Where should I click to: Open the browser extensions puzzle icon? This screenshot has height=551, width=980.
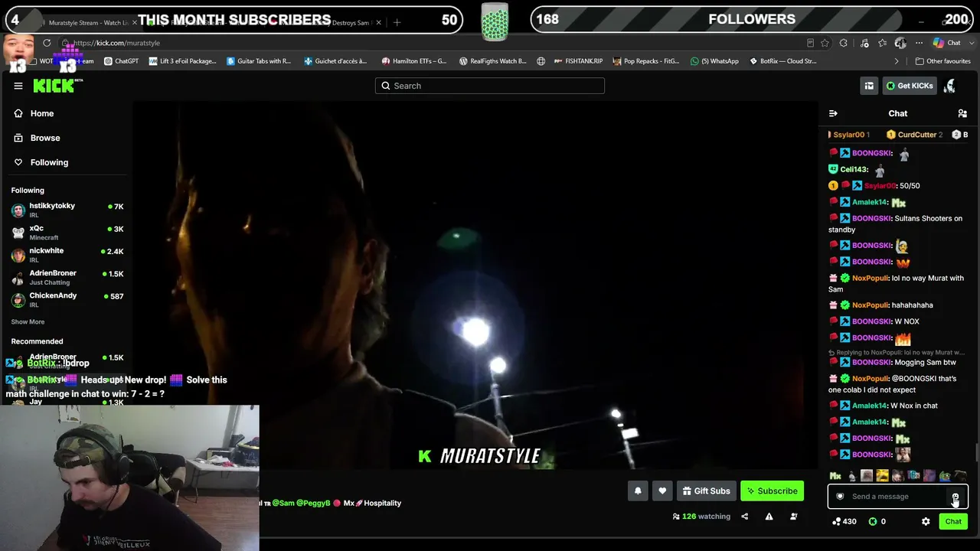[844, 43]
